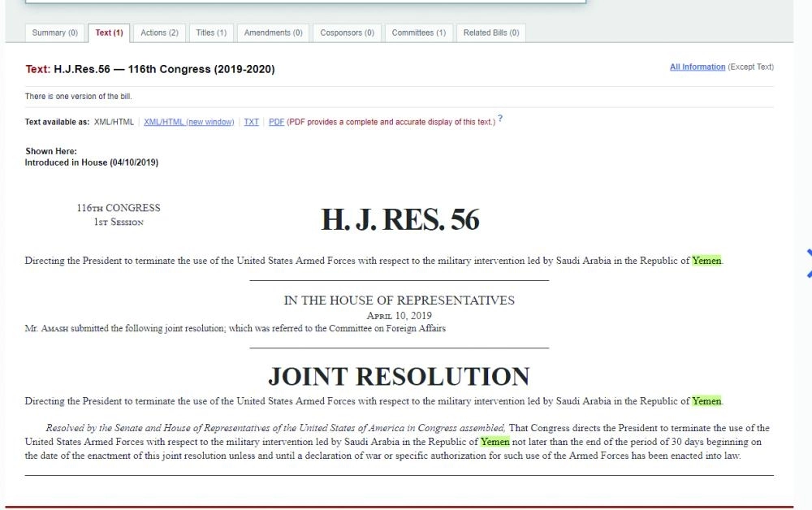Open XML/HTML (new window) link

click(188, 123)
